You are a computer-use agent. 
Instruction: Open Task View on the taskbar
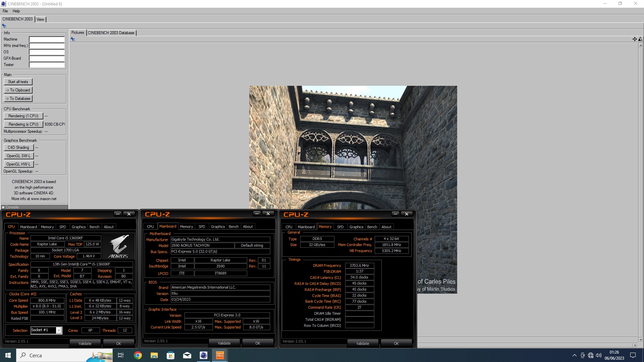point(121,355)
